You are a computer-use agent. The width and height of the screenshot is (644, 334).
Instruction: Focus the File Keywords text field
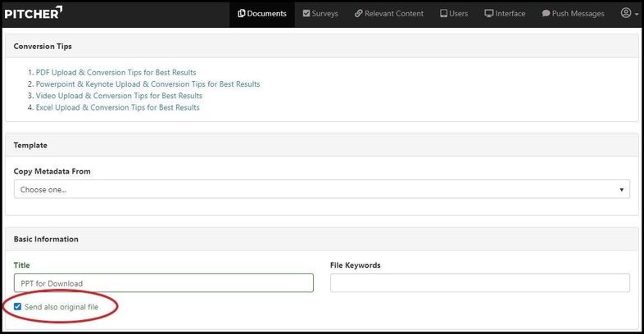479,283
